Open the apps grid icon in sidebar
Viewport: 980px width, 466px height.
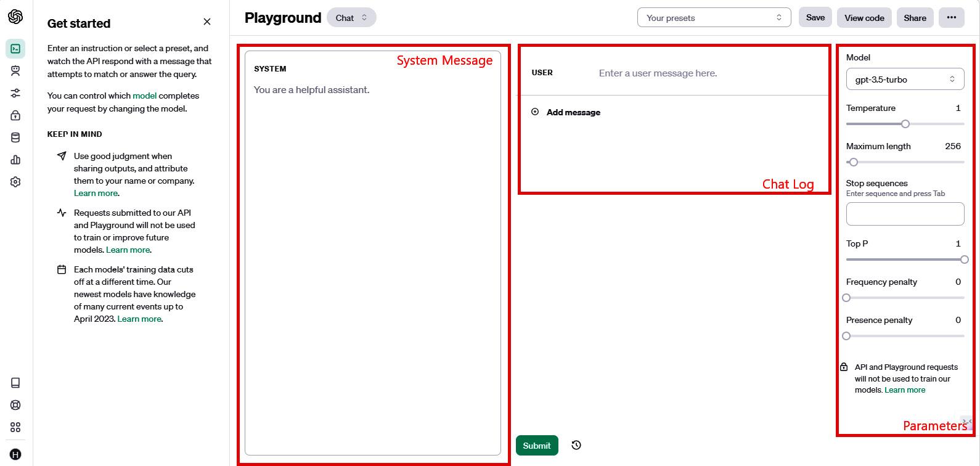tap(15, 427)
